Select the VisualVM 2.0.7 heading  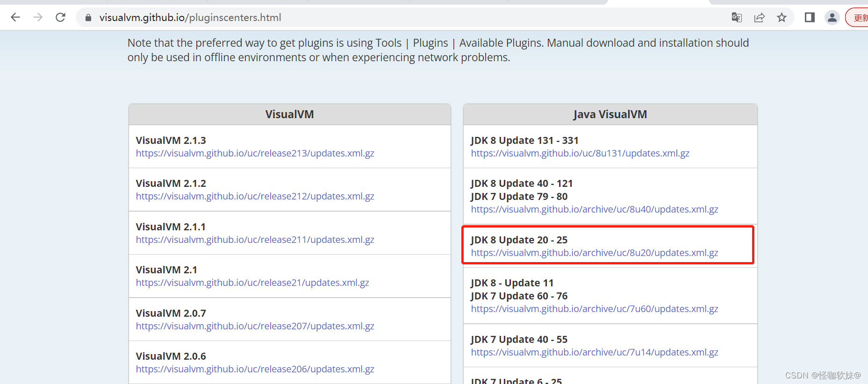pos(171,313)
